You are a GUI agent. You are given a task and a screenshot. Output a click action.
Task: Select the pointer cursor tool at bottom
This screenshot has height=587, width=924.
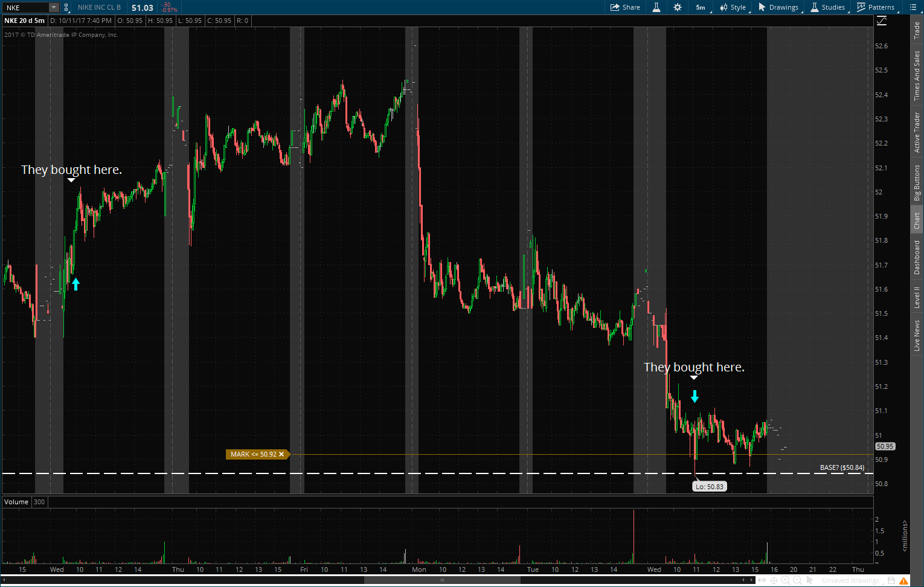coord(810,580)
